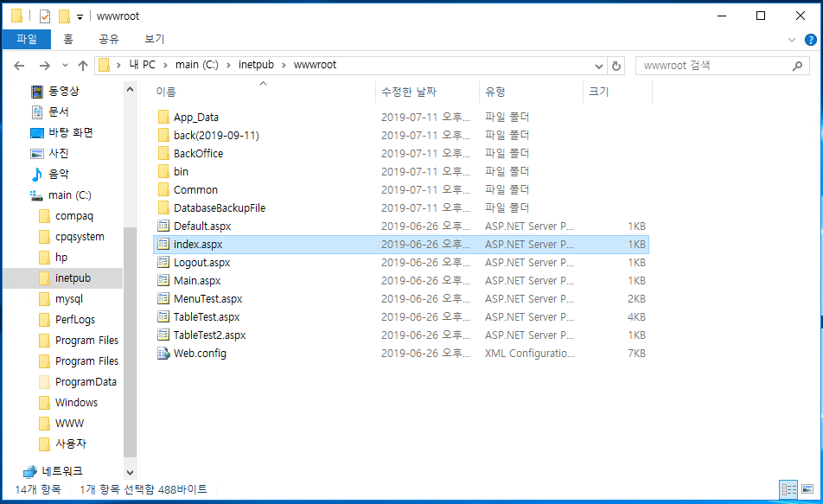Sort by 유형 (Type) column header
Image resolution: width=823 pixels, height=504 pixels.
(495, 92)
